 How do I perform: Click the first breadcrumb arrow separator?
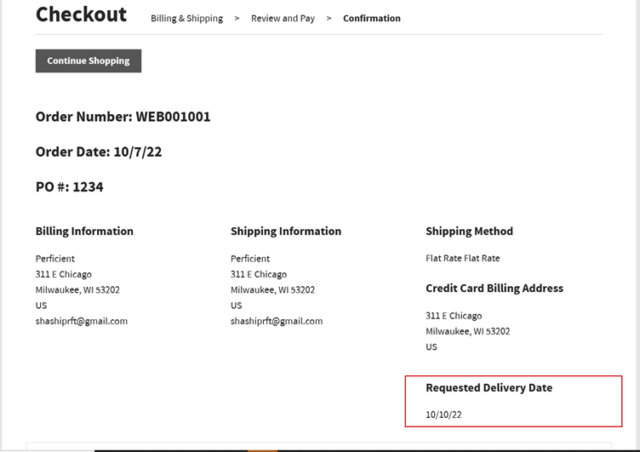point(237,18)
